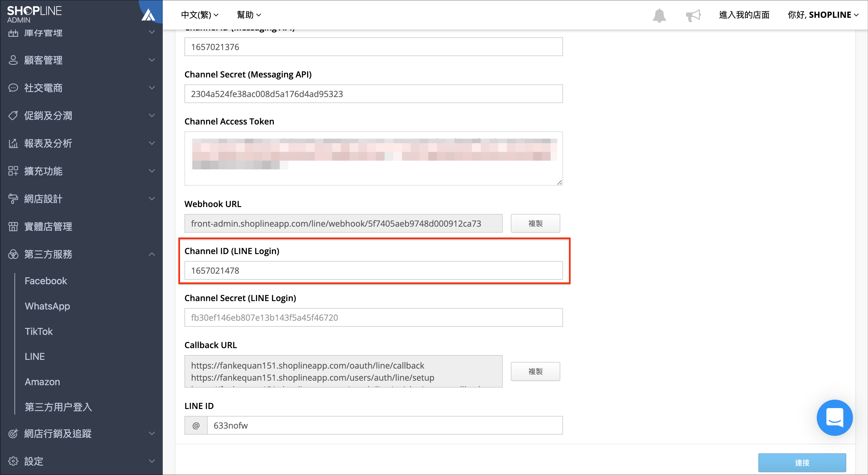Click the Channel Access Token label

coord(229,121)
